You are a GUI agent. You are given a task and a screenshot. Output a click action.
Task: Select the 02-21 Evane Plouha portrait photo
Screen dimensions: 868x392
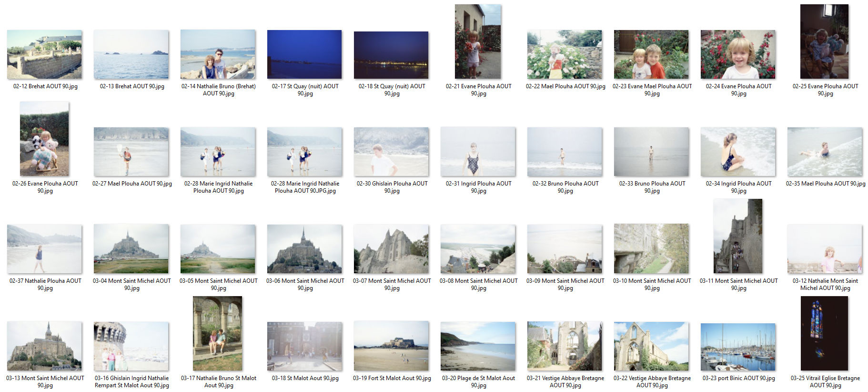click(x=478, y=41)
